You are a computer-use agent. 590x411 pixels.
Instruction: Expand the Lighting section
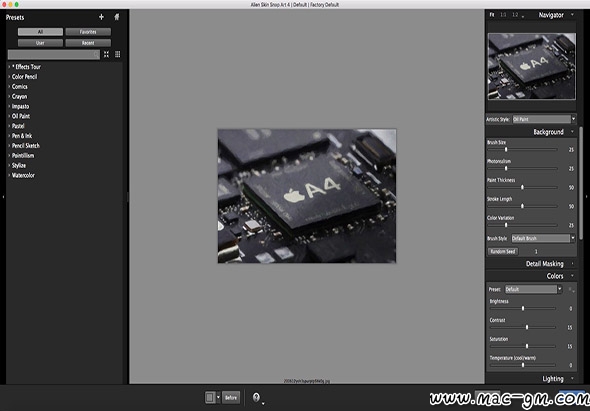click(x=553, y=379)
